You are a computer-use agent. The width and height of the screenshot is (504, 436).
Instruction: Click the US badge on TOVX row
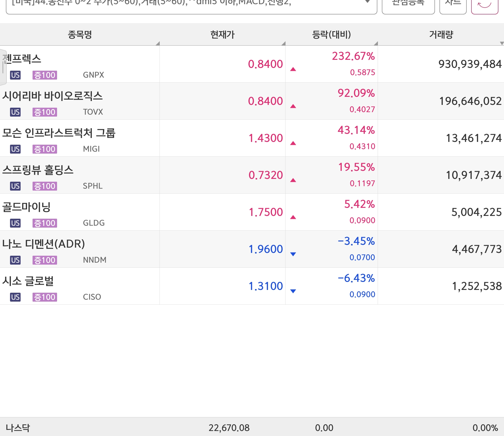pyautogui.click(x=15, y=112)
